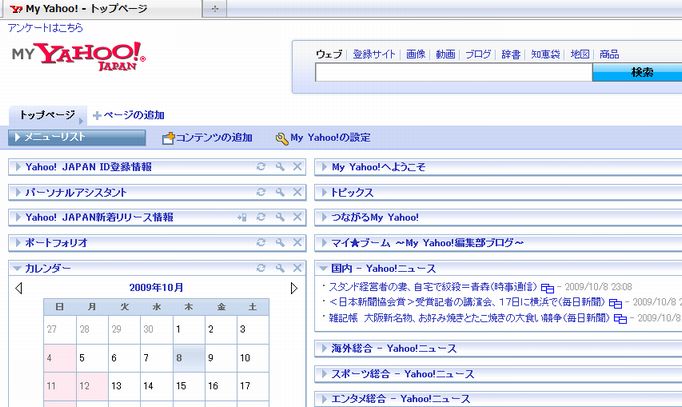682x407 pixels.
Task: Switch search to 画像
Action: tap(416, 54)
